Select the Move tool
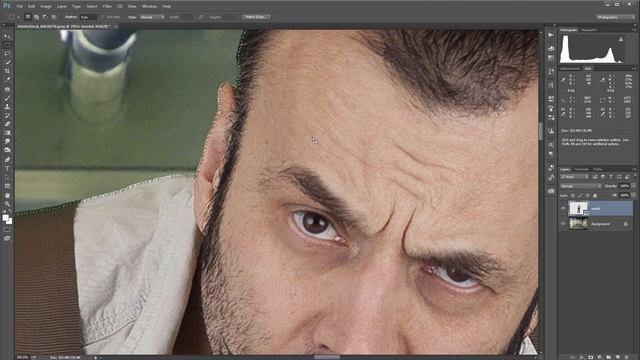Image resolution: width=640 pixels, height=360 pixels. pos(7,36)
